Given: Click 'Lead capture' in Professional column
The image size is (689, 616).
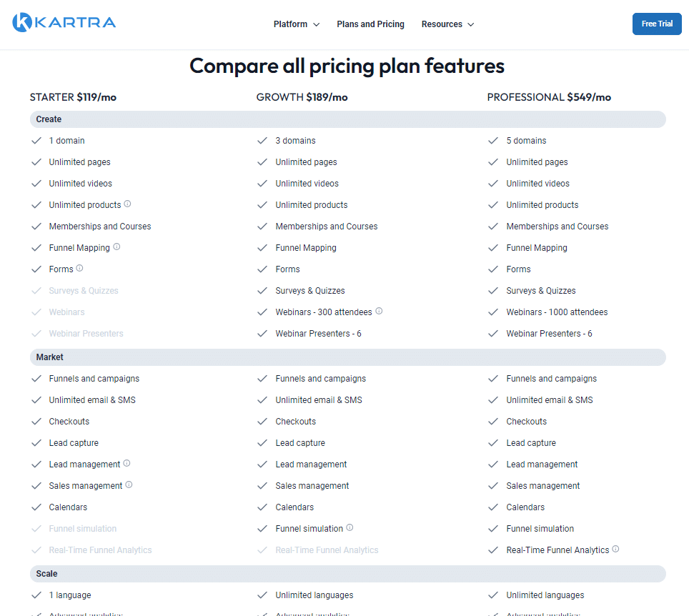Looking at the screenshot, I should pyautogui.click(x=531, y=443).
